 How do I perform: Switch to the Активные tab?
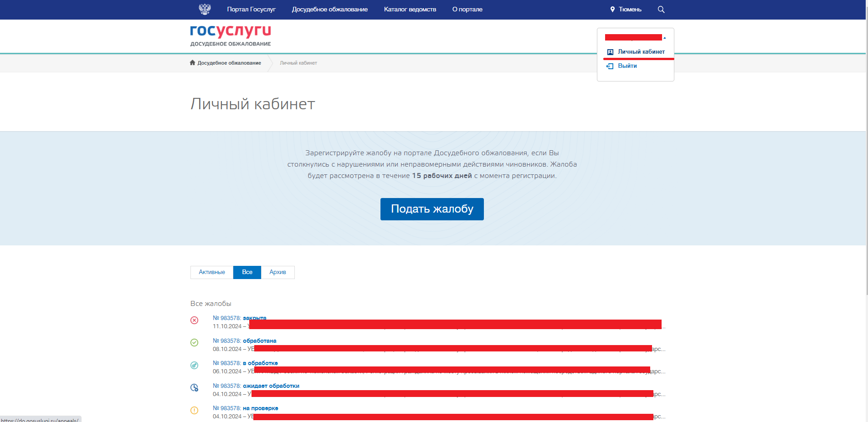pos(212,272)
